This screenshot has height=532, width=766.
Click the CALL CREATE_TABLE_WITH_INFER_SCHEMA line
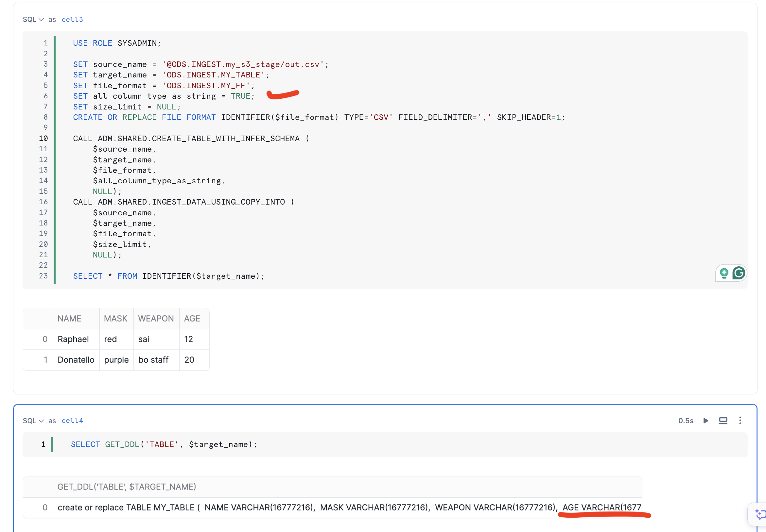[x=191, y=139]
